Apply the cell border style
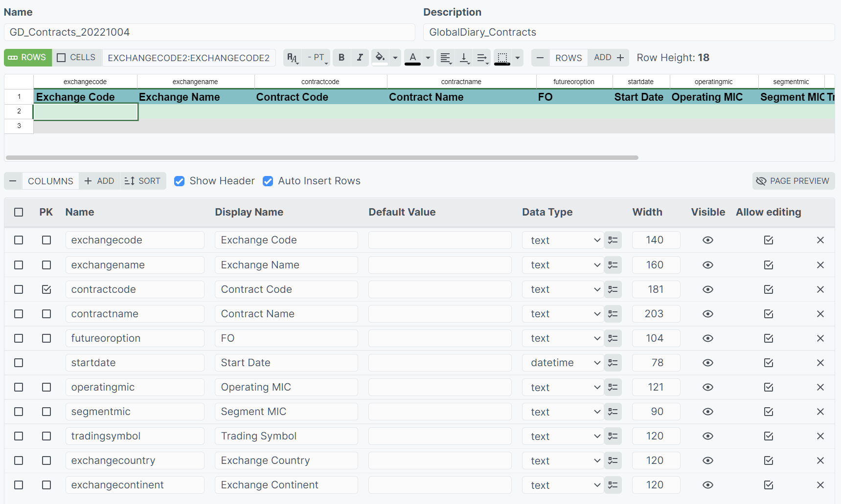This screenshot has width=841, height=504. click(x=502, y=58)
